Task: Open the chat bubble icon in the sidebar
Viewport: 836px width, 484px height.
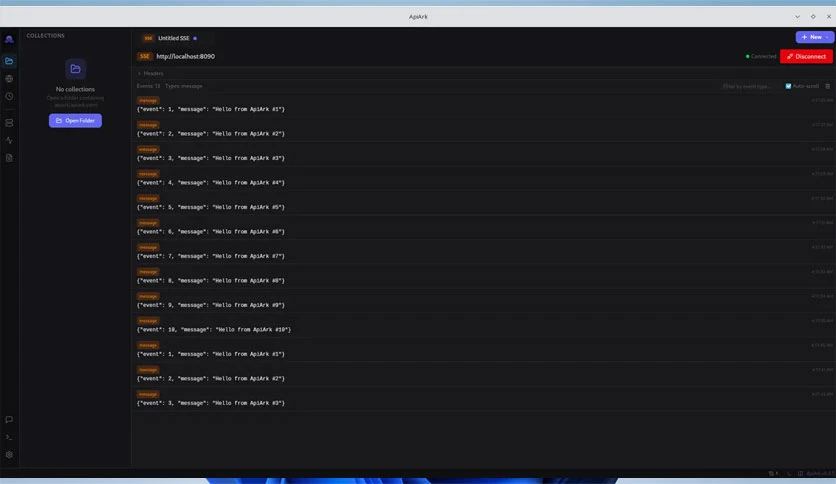Action: tap(9, 420)
